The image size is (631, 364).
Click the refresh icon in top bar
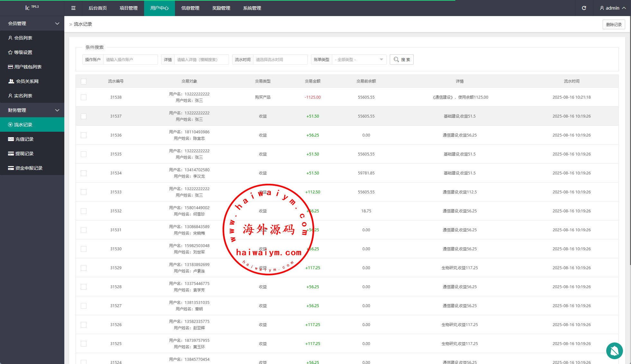click(x=584, y=8)
